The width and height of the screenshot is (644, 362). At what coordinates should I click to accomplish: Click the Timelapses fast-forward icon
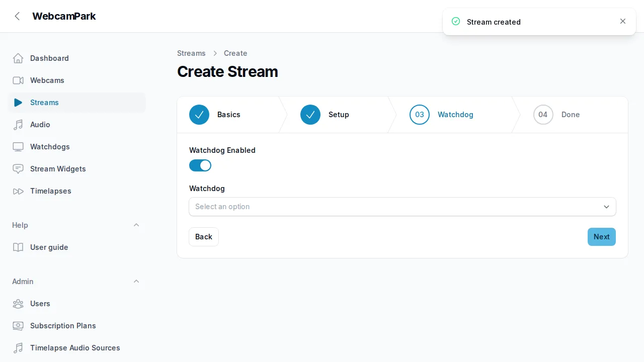[x=18, y=191]
